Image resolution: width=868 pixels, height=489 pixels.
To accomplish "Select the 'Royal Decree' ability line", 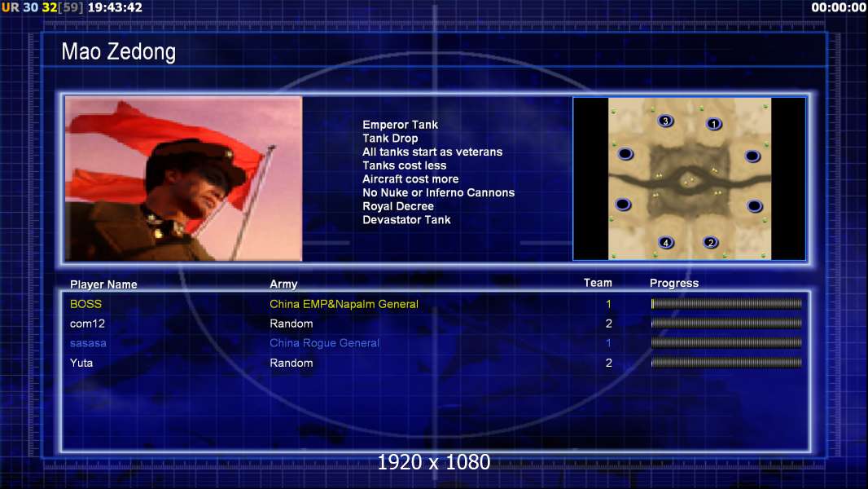I will click(398, 206).
